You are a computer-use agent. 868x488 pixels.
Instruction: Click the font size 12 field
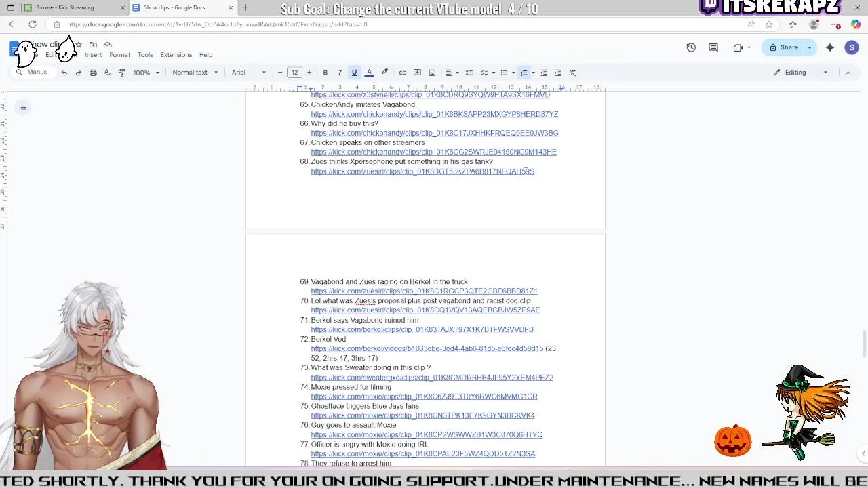[x=294, y=73]
